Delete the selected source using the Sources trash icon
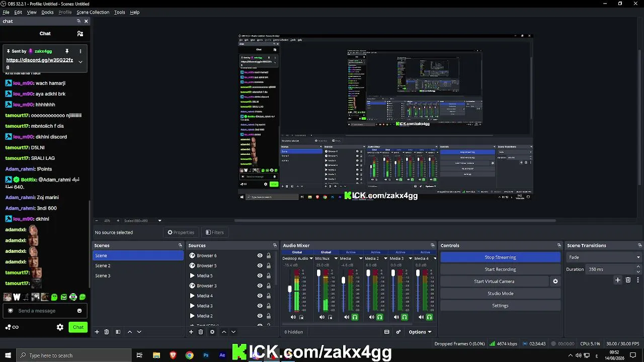The width and height of the screenshot is (644, 362). [x=201, y=332]
